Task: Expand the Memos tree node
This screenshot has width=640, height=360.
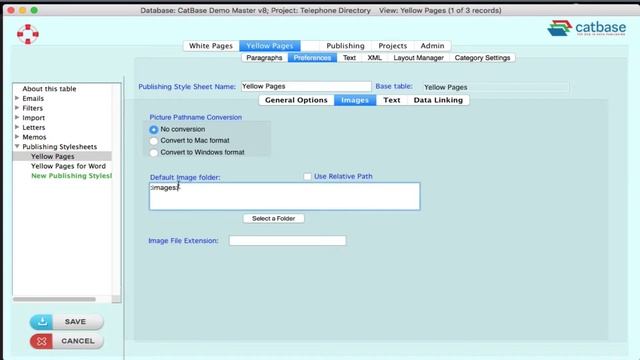Action: click(x=17, y=137)
